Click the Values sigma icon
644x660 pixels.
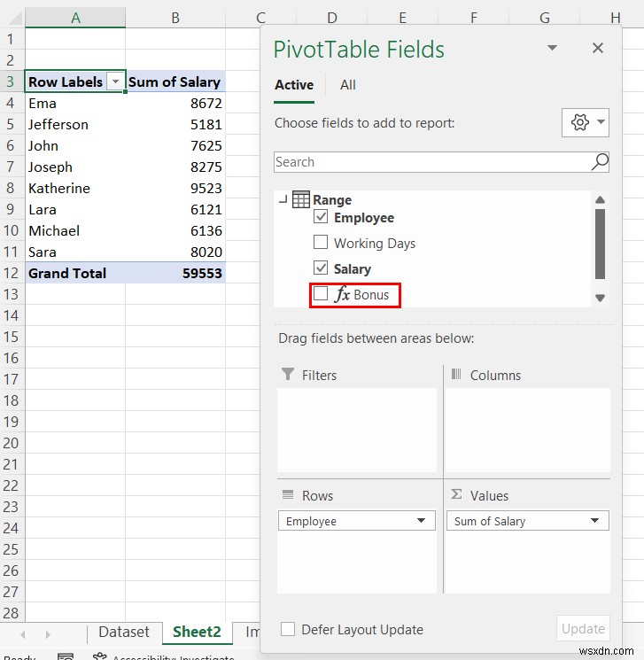[456, 494]
